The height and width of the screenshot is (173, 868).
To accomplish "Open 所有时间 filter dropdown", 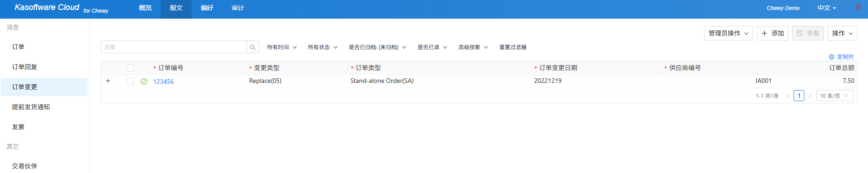I will pyautogui.click(x=282, y=47).
